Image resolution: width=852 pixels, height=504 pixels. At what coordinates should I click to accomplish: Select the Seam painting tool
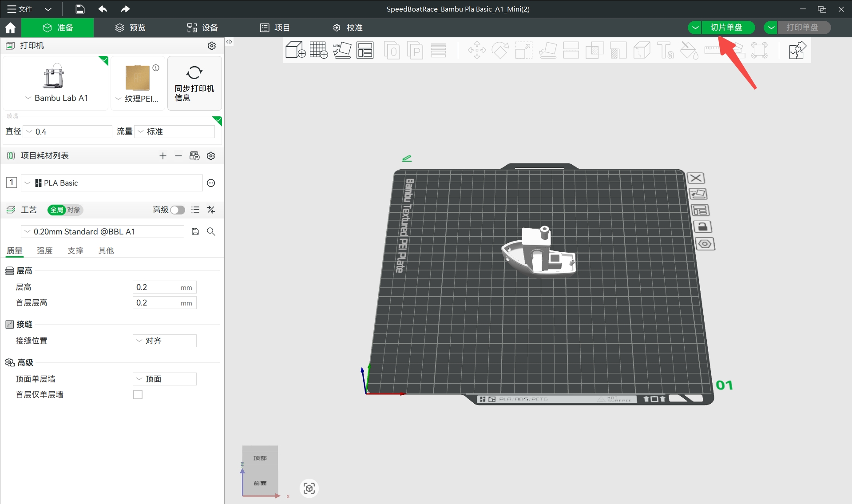[x=642, y=50]
